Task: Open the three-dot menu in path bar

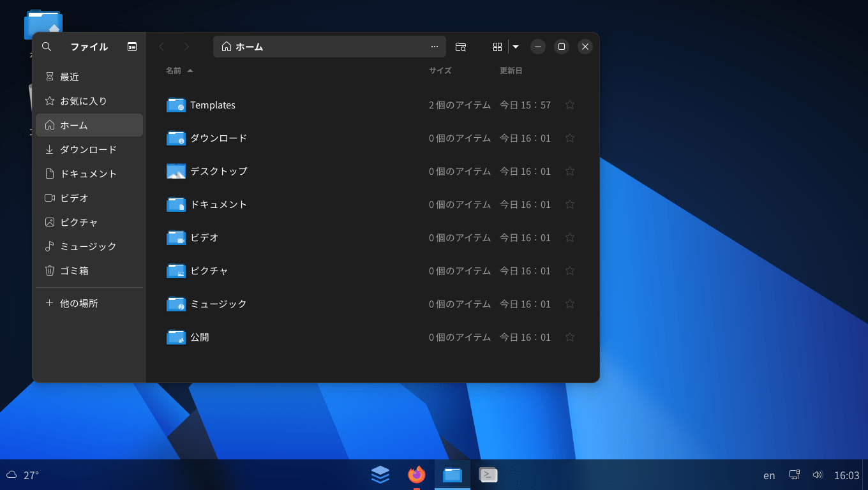Action: pos(435,47)
